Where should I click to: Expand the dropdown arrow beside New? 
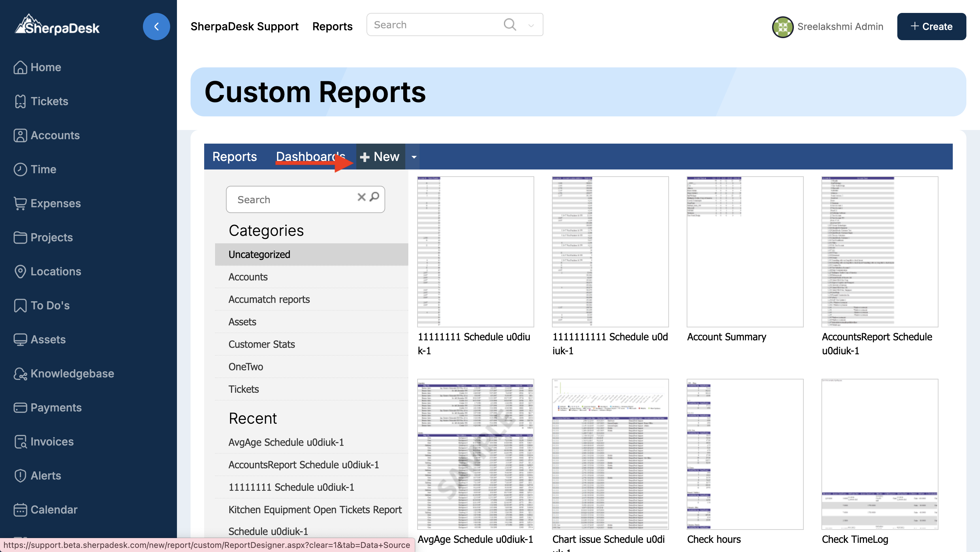point(413,157)
